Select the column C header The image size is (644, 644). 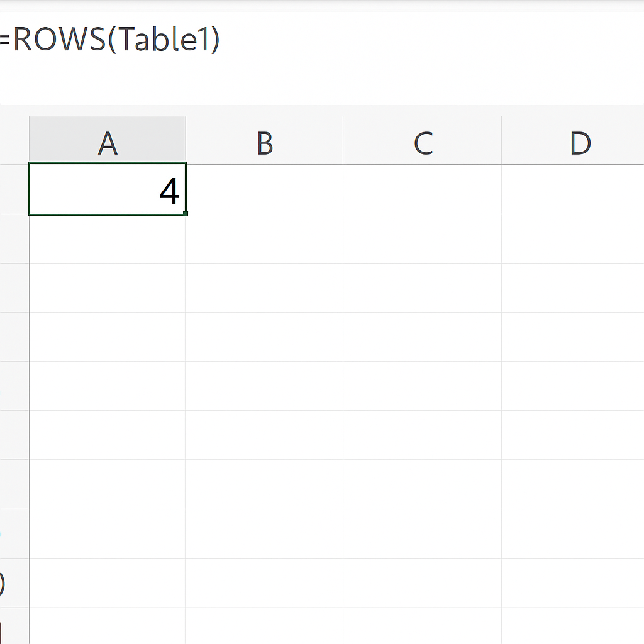pyautogui.click(x=422, y=140)
